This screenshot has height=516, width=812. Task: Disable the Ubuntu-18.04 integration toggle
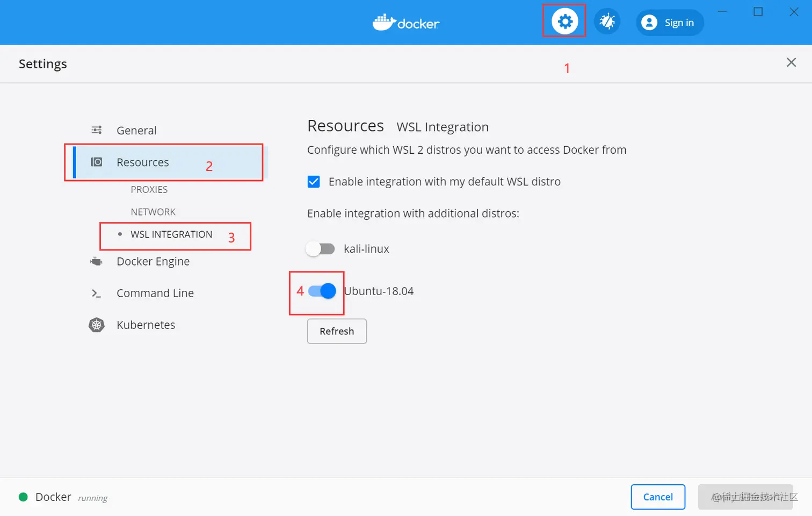click(322, 291)
